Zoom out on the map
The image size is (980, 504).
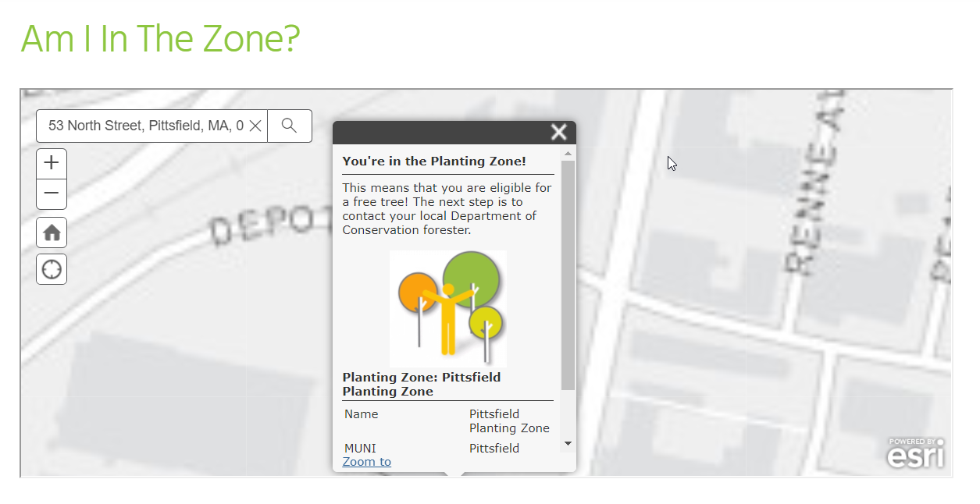coord(52,193)
